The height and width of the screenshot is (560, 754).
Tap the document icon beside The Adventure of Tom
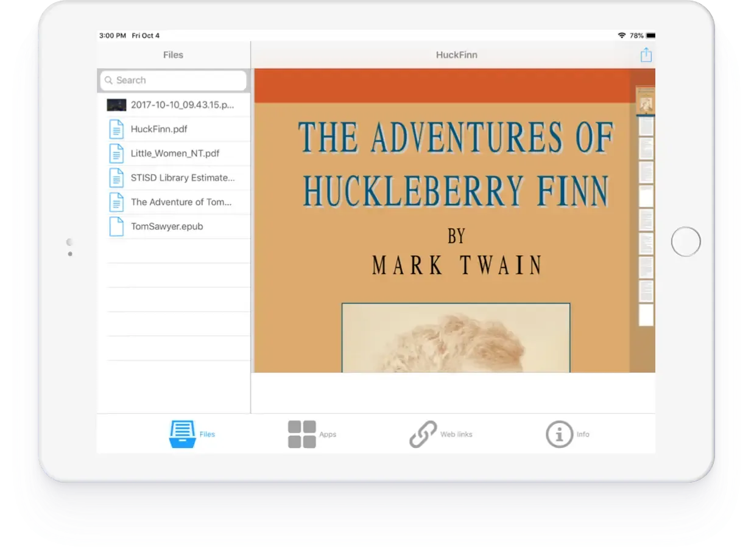click(x=116, y=202)
